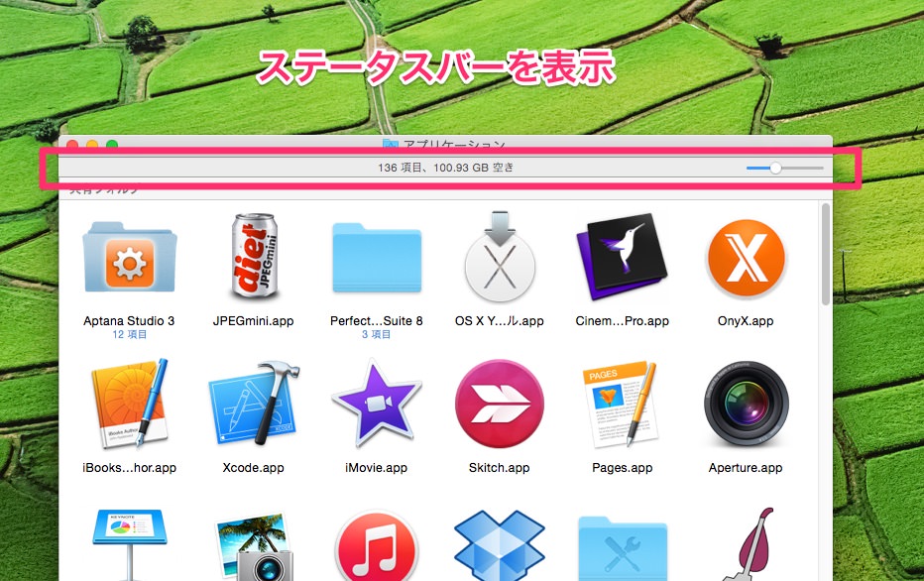924x581 pixels.
Task: Click the Finder window vertical scrollbar
Action: [x=826, y=254]
